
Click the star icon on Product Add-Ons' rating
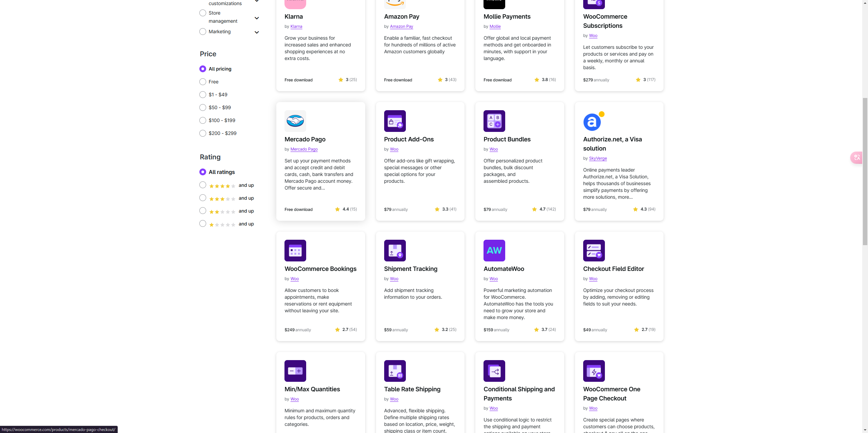click(437, 209)
